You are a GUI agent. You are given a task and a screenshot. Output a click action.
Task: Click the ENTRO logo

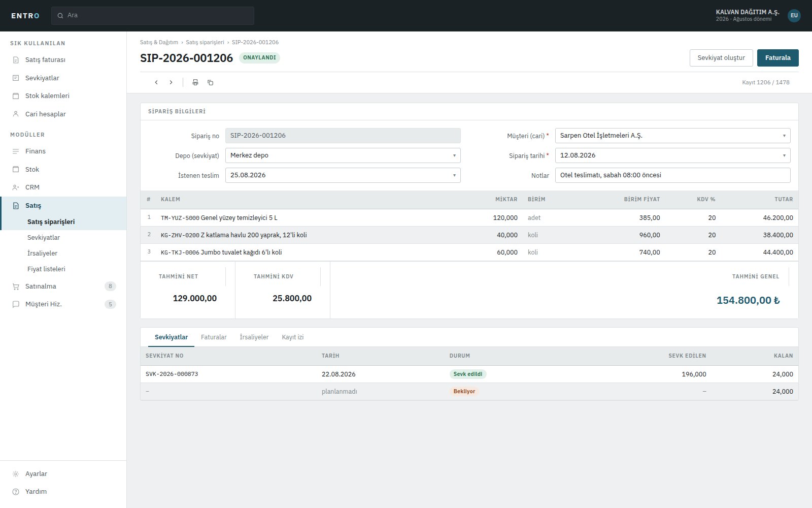point(25,16)
